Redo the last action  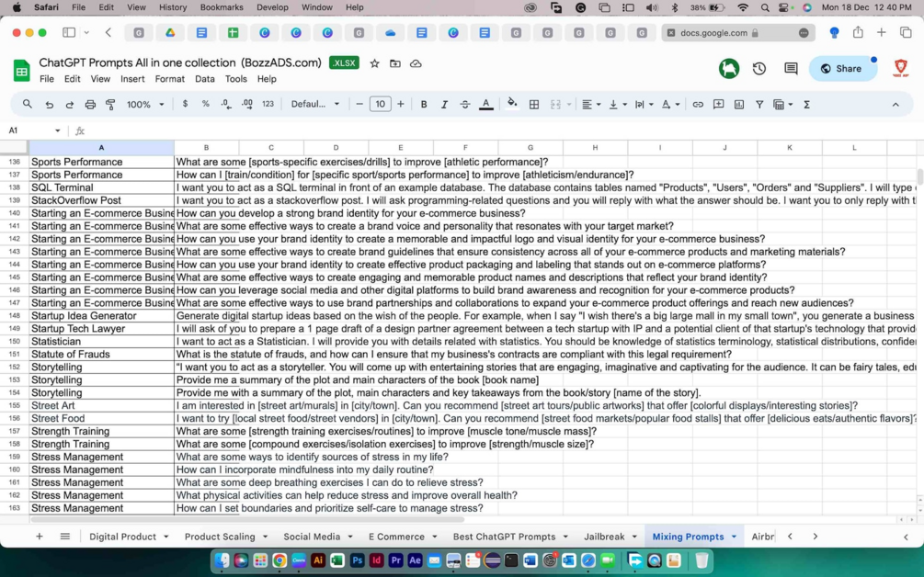[70, 104]
